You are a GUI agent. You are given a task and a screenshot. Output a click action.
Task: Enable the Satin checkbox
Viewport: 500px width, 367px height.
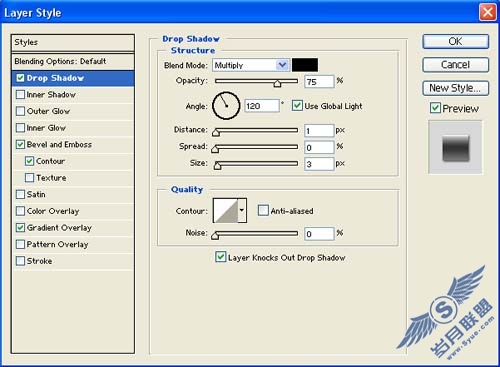(x=20, y=194)
